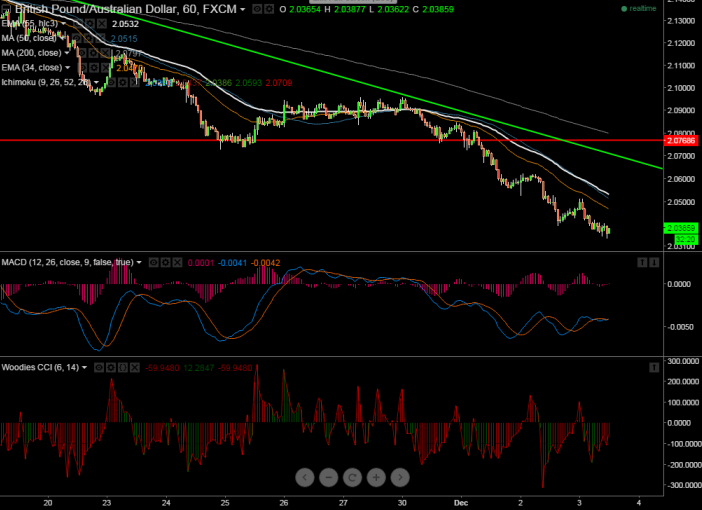702x510 pixels.
Task: Open settings gear for MA (200, close)
Action: [93, 53]
